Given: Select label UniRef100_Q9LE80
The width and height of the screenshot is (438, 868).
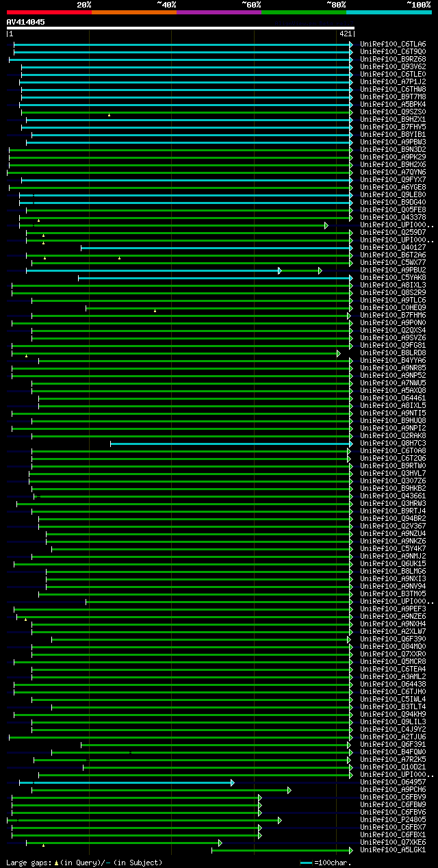Looking at the screenshot, I should point(393,195).
